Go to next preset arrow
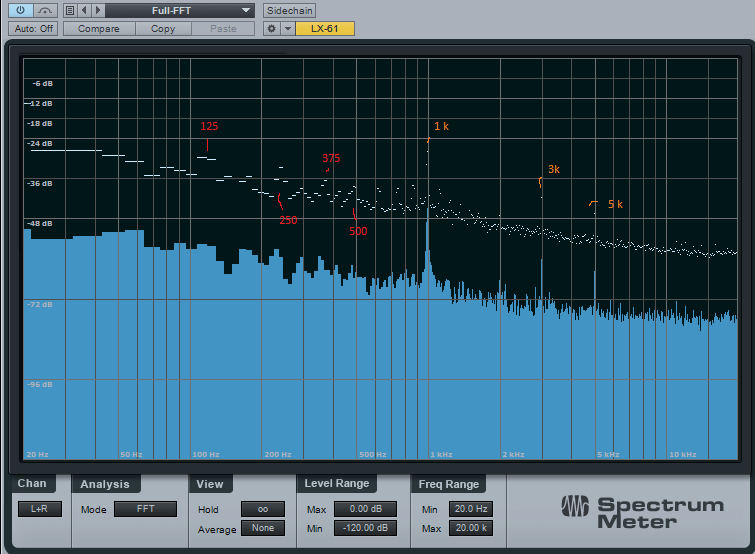755x554 pixels. pyautogui.click(x=96, y=10)
